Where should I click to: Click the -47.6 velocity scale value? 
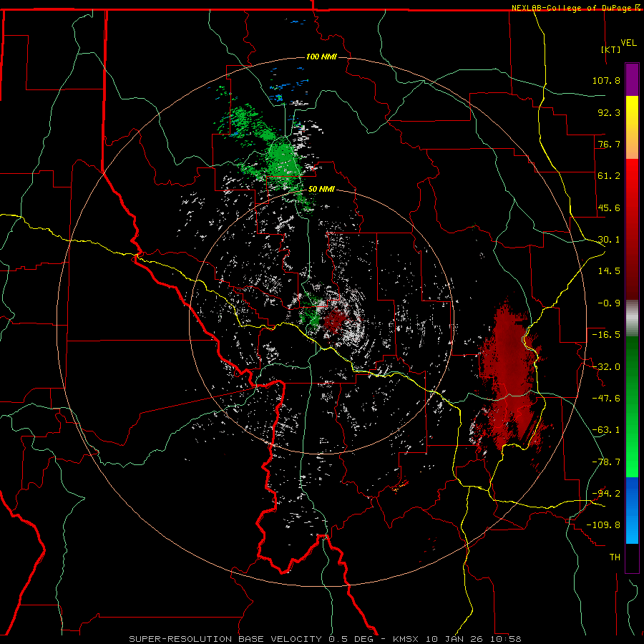pyautogui.click(x=606, y=399)
